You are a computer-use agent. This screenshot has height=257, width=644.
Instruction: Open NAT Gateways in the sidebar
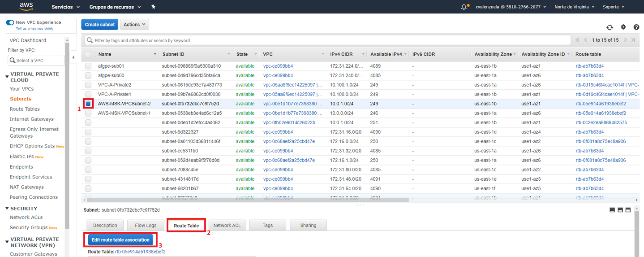tap(27, 187)
